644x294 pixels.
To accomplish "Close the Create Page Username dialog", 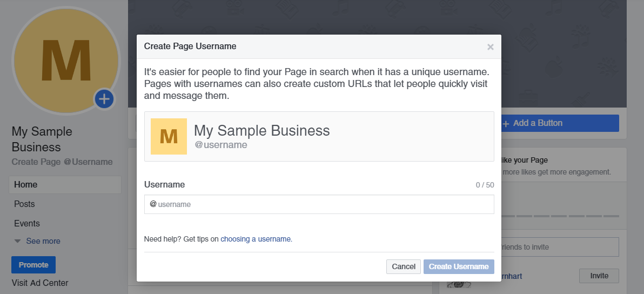I will (x=490, y=47).
